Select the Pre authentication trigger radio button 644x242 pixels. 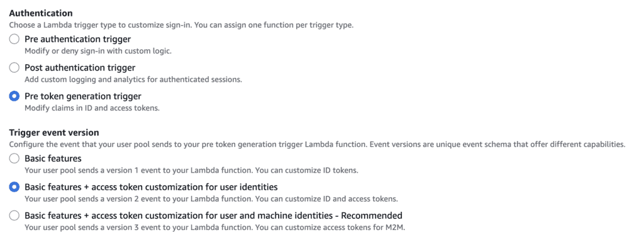[14, 40]
